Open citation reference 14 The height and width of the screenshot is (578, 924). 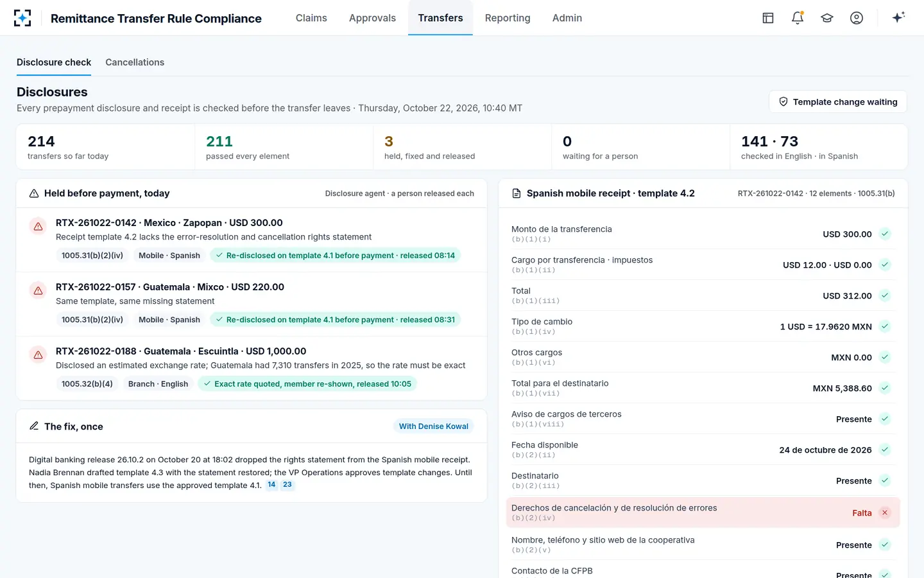tap(271, 485)
